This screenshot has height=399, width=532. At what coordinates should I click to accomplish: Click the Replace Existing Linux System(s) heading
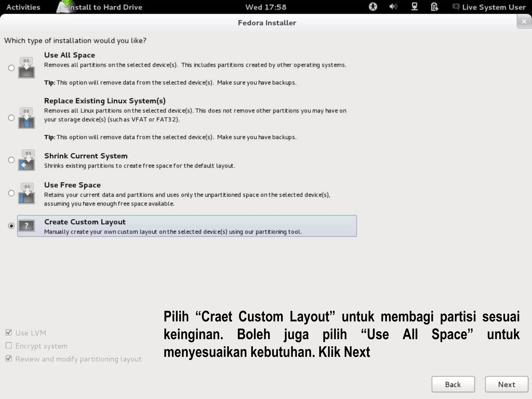click(x=105, y=101)
